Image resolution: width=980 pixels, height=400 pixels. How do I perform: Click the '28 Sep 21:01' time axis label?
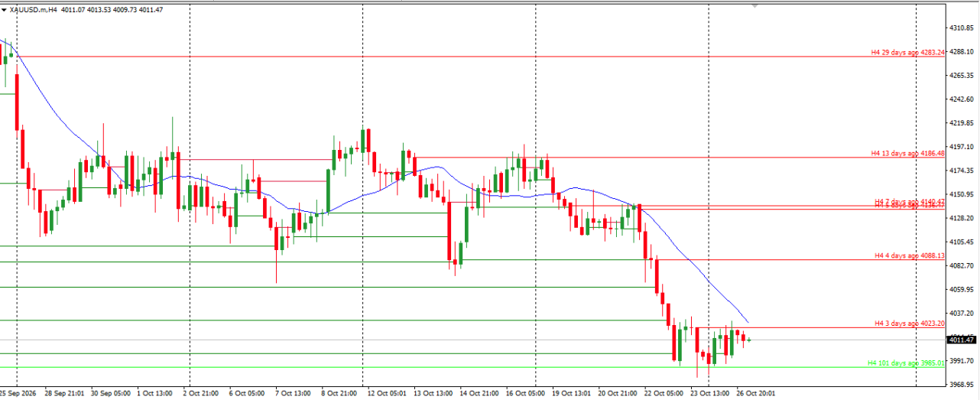click(63, 393)
